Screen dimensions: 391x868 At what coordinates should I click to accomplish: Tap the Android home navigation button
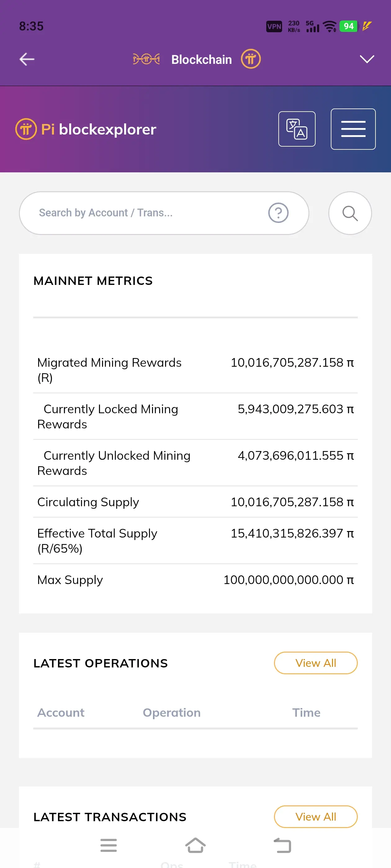[x=195, y=845]
